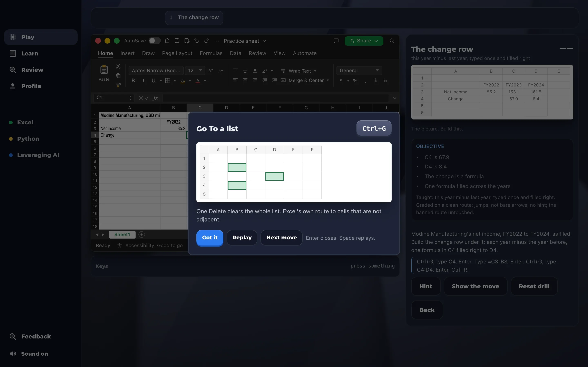Screen dimensions: 588x367
Task: Click the Bold formatting icon
Action: [133, 81]
